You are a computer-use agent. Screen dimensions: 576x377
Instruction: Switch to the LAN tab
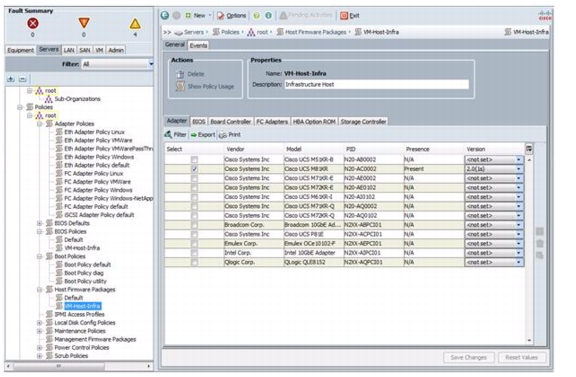pos(69,50)
